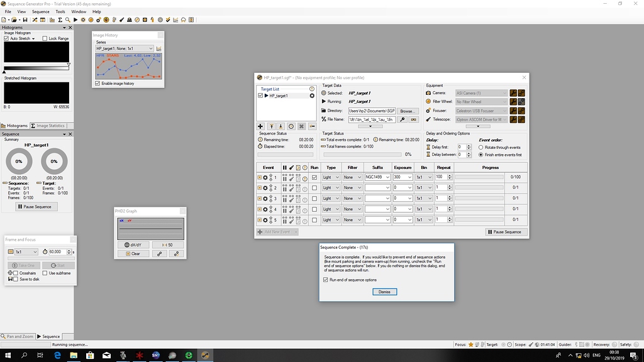Image resolution: width=644 pixels, height=362 pixels.
Task: Open the Image History Series dropdown
Action: coord(125,49)
